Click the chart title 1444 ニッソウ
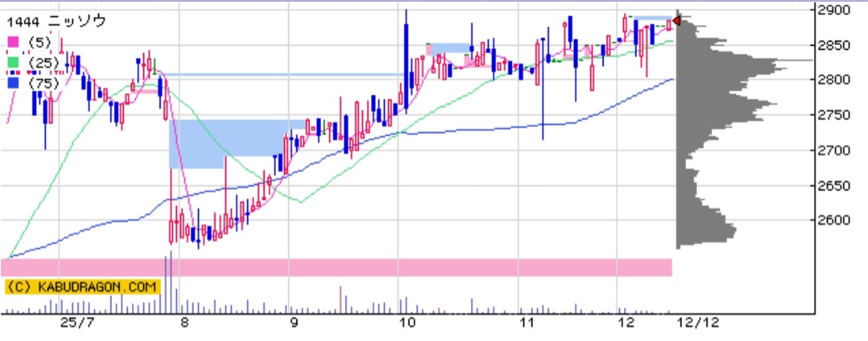 click(57, 22)
